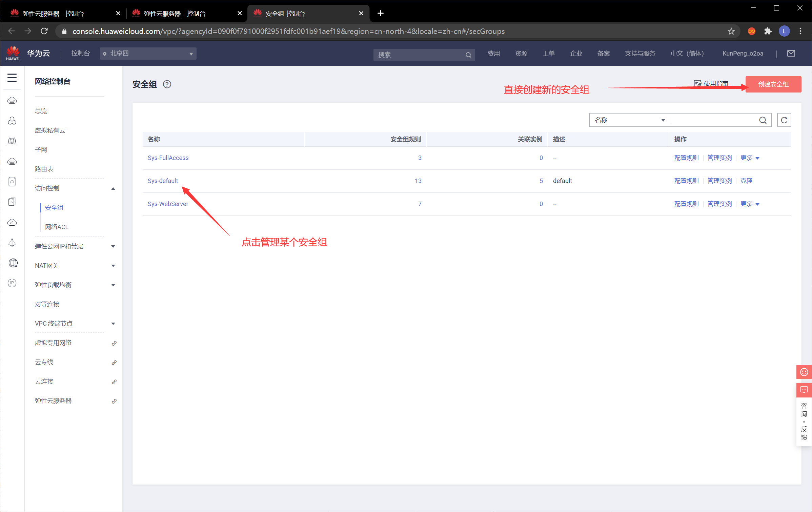812x512 pixels.
Task: Open the Sys-FullAccess security group
Action: pos(168,158)
